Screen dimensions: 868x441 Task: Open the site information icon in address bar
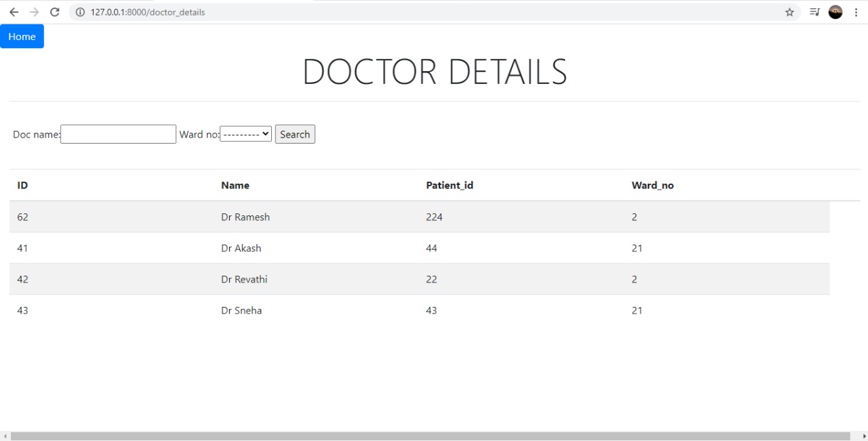click(x=80, y=12)
